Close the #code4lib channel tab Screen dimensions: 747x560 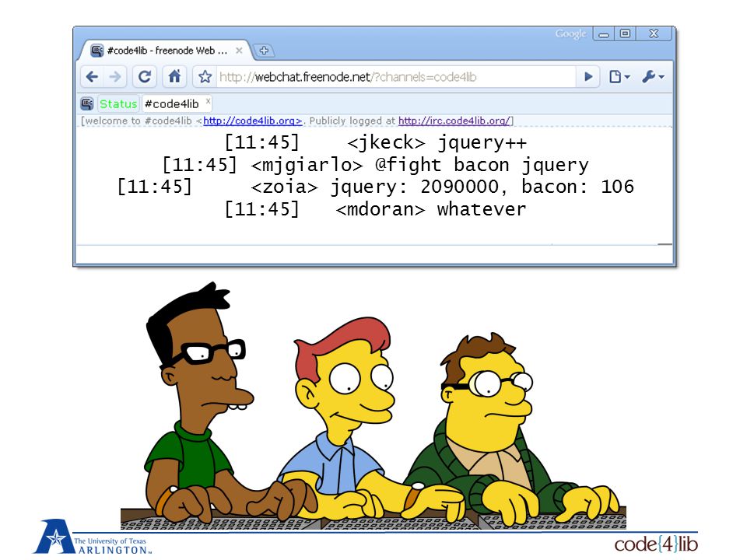pos(208,101)
